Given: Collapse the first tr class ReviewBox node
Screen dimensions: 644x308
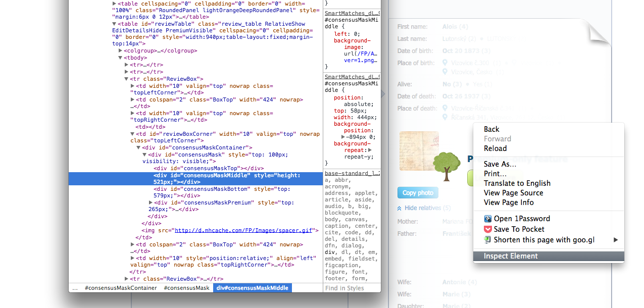Looking at the screenshot, I should click(x=126, y=79).
